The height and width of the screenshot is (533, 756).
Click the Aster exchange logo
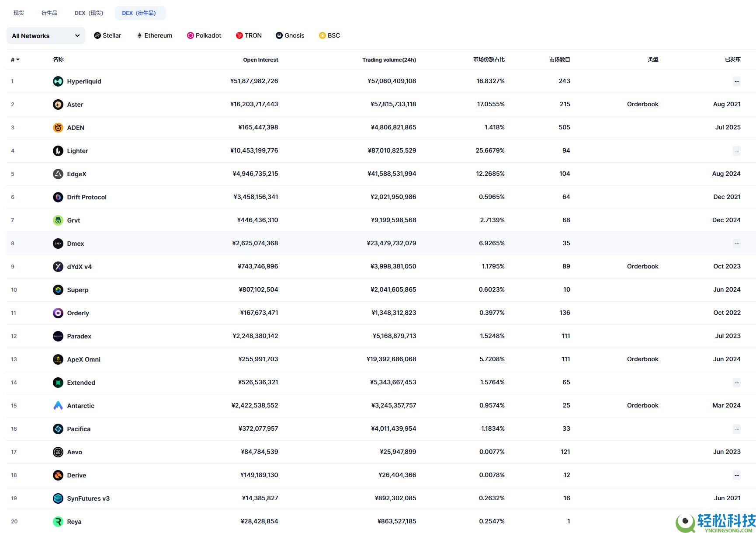58,105
